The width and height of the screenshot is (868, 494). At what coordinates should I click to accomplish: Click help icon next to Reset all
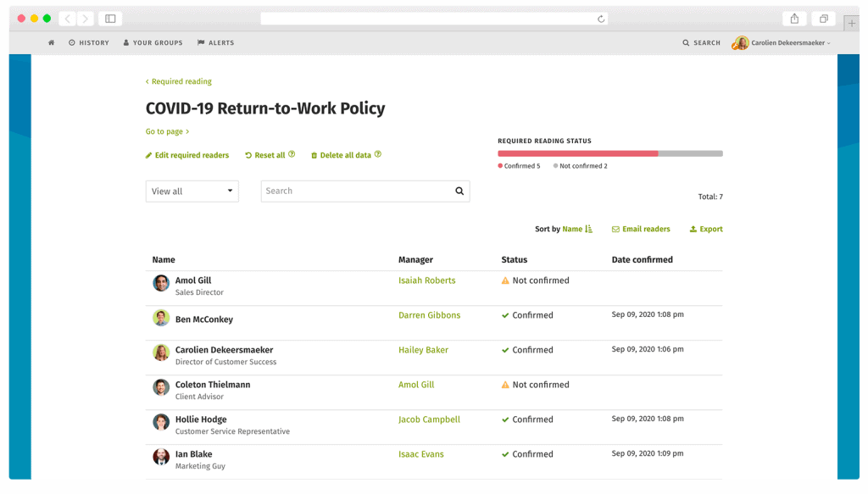coord(292,154)
